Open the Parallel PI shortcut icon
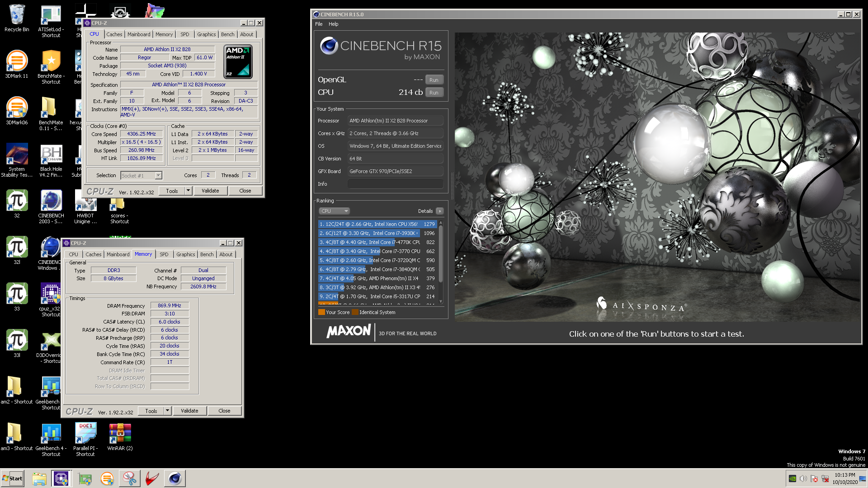Viewport: 868px width, 488px height. [x=85, y=439]
